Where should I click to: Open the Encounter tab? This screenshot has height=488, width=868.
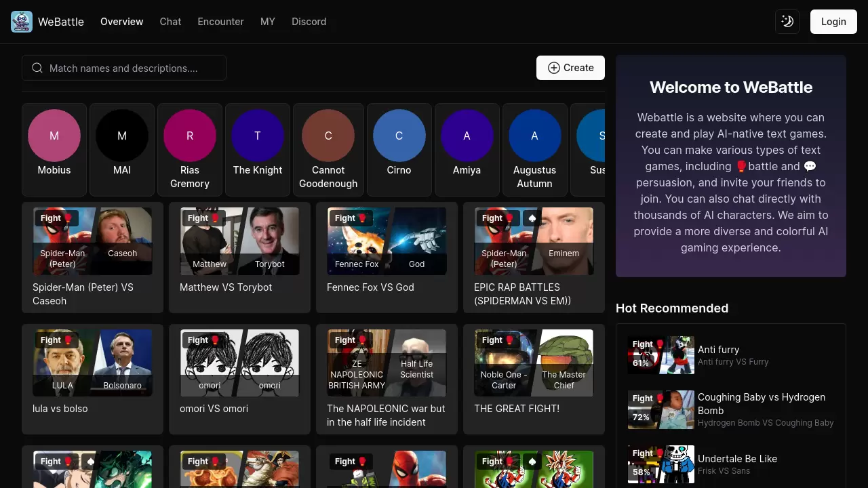coord(220,22)
